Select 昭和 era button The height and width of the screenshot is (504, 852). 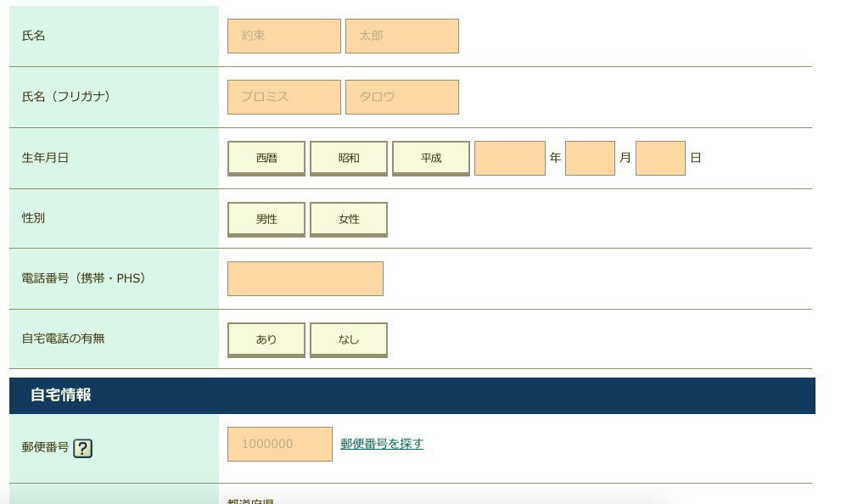point(348,157)
